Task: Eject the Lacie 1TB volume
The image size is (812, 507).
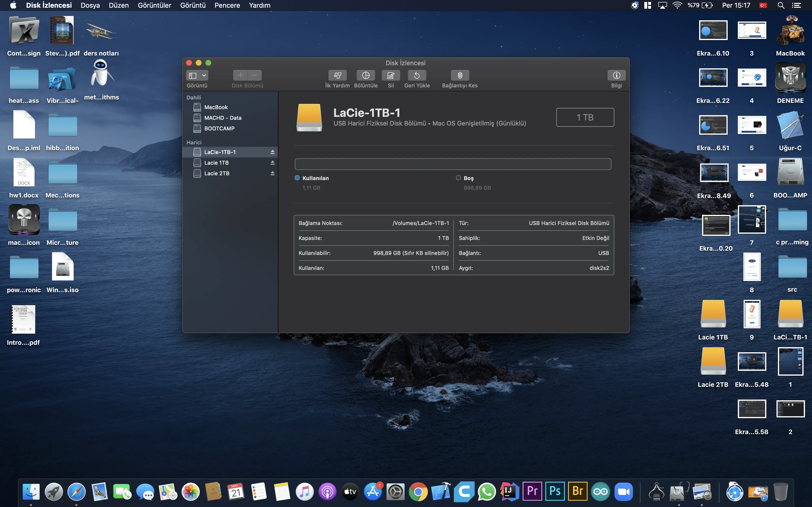Action: (272, 163)
